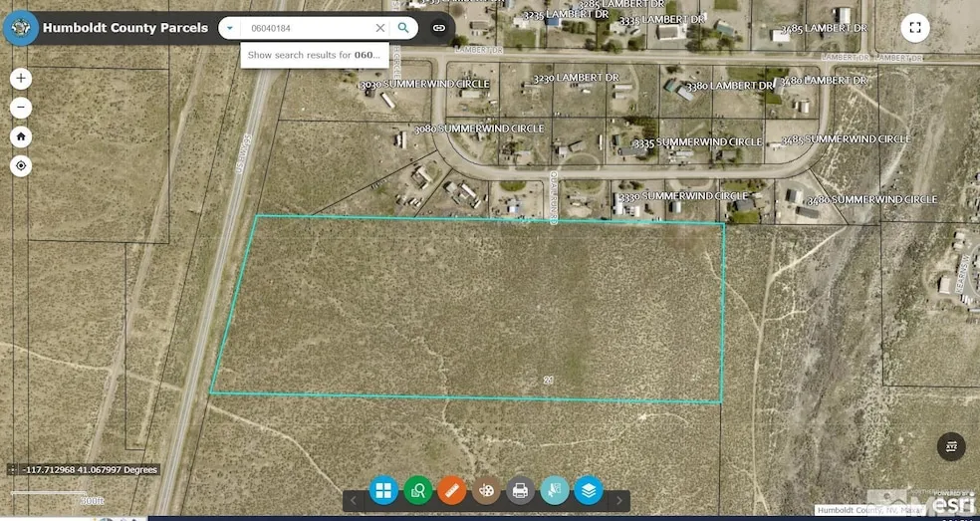Clear the search box text
The height and width of the screenshot is (521, 980).
click(379, 28)
